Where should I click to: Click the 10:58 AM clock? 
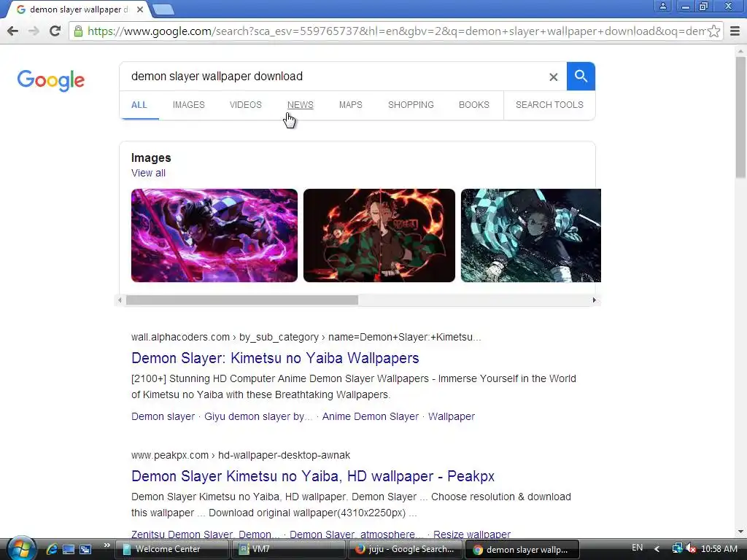pos(719,549)
